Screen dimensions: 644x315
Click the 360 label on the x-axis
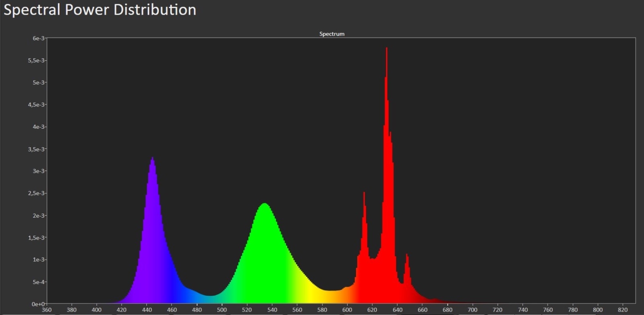click(x=47, y=310)
